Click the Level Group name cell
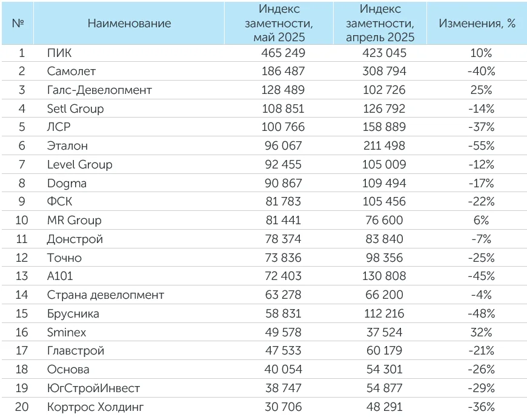 [79, 165]
